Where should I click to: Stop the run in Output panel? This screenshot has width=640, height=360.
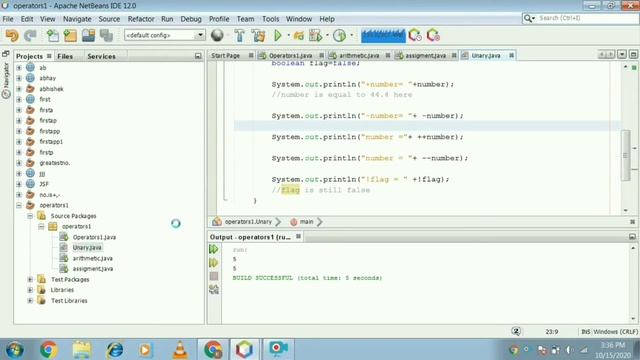point(213,276)
